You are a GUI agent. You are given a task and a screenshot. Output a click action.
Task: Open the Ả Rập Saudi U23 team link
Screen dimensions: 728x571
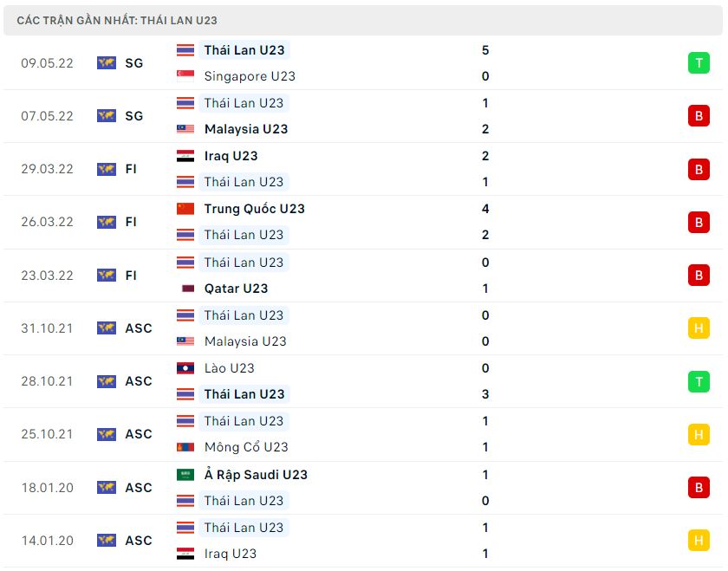pos(256,475)
